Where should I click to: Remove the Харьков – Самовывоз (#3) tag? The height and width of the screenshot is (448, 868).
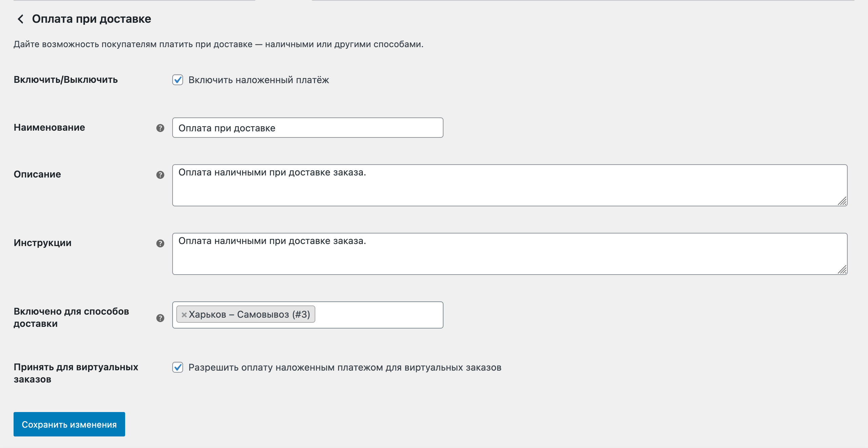pyautogui.click(x=184, y=315)
